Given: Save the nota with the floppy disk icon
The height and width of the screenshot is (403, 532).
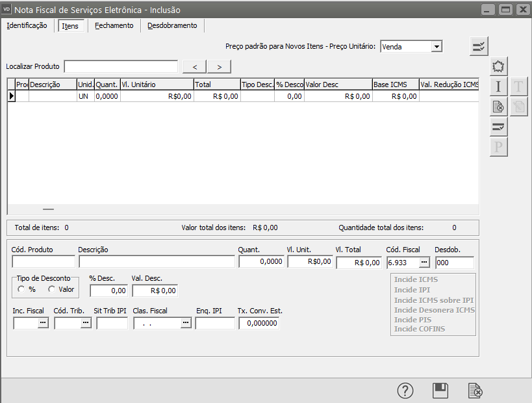Looking at the screenshot, I should [440, 390].
